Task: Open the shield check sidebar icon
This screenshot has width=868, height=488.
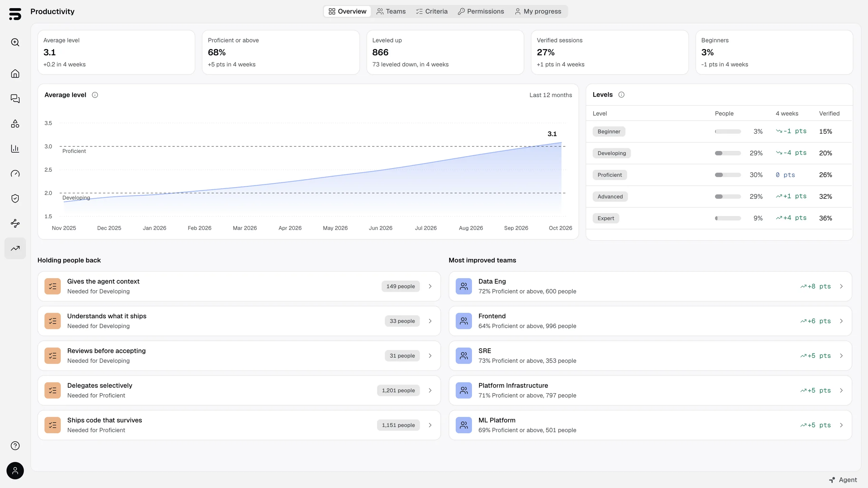Action: point(15,198)
